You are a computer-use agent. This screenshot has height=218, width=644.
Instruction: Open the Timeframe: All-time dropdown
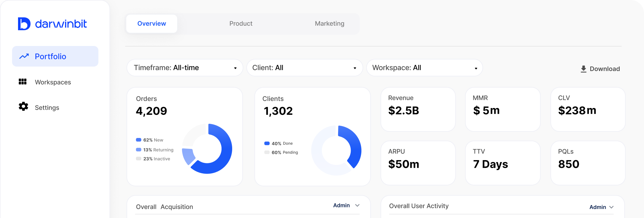tap(185, 68)
